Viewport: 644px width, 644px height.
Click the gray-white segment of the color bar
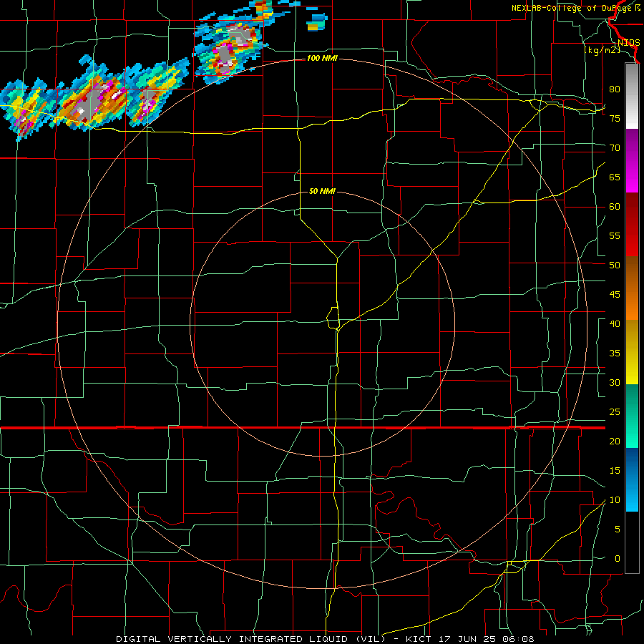632,96
